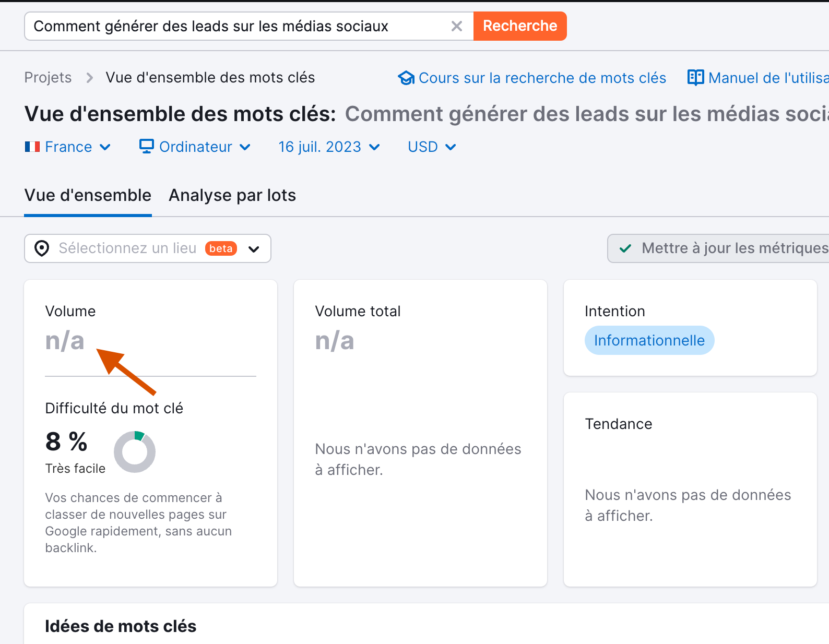Select the Informationnelle intention badge
Viewport: 829px width, 644px height.
[649, 340]
